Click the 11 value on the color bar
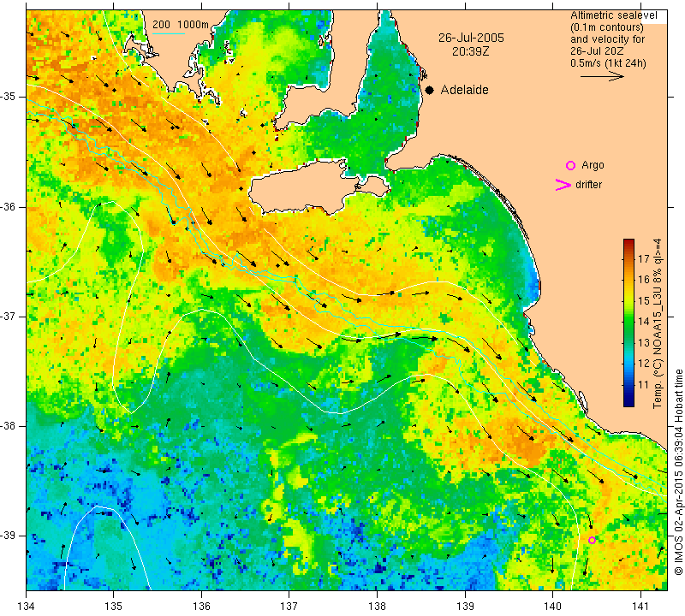The image size is (685, 616). (644, 385)
